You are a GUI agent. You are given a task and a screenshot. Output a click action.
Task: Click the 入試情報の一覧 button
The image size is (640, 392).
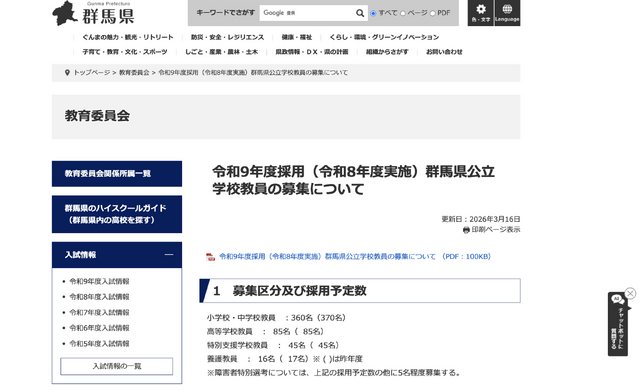tap(117, 366)
